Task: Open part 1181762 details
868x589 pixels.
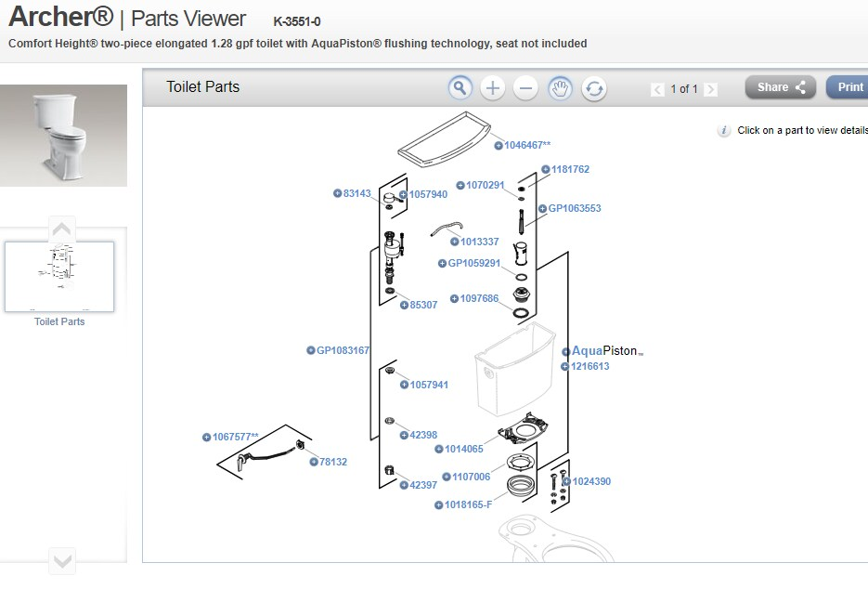Action: coord(570,170)
